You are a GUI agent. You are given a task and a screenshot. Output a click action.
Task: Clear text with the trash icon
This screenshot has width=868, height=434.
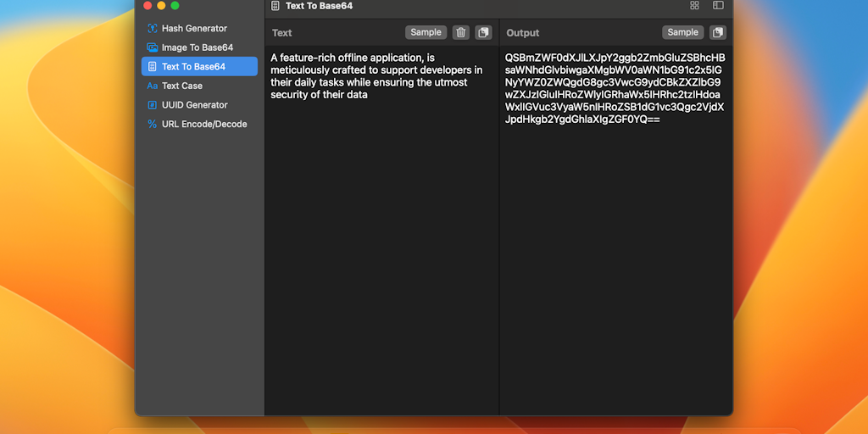point(460,32)
